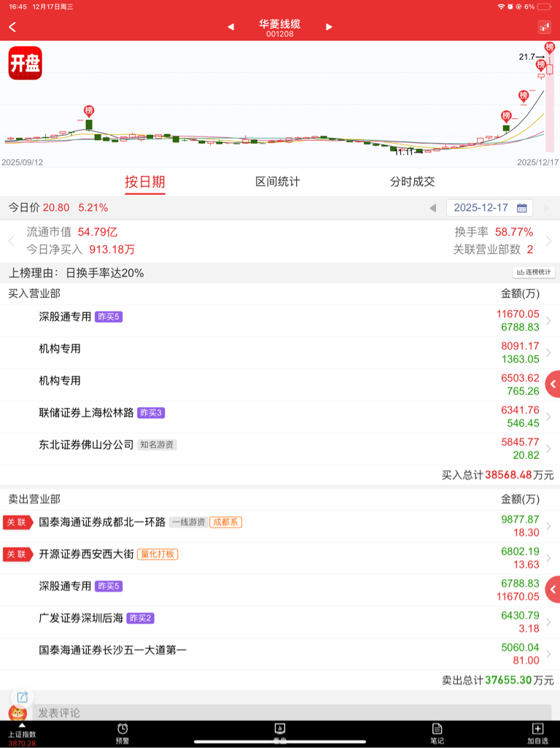
Task: Tap the 昨买3 tag
Action: coord(151,413)
